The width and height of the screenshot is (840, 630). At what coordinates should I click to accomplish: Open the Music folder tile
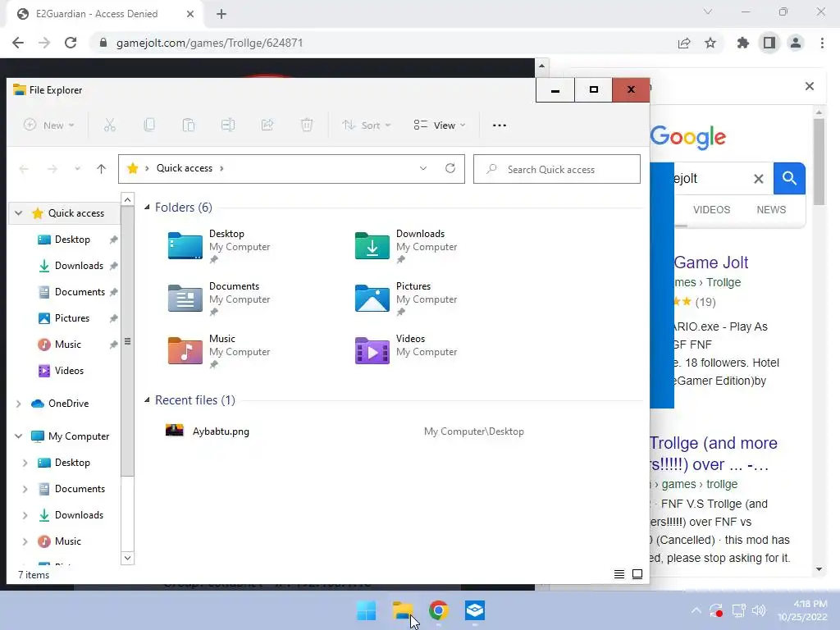point(220,351)
